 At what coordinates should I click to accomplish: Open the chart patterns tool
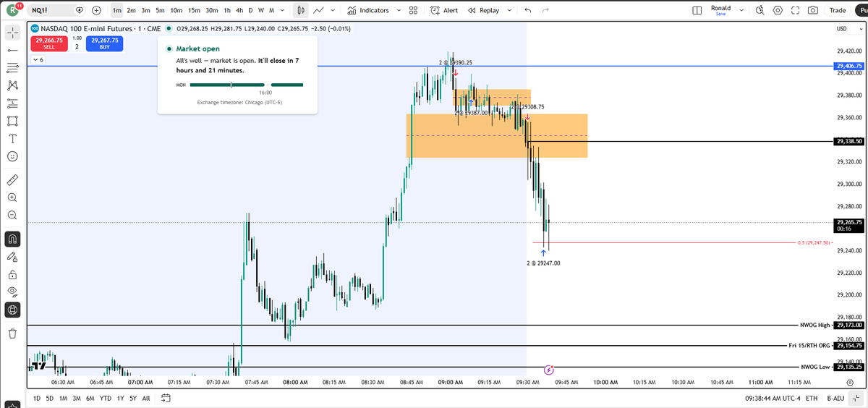tap(12, 85)
